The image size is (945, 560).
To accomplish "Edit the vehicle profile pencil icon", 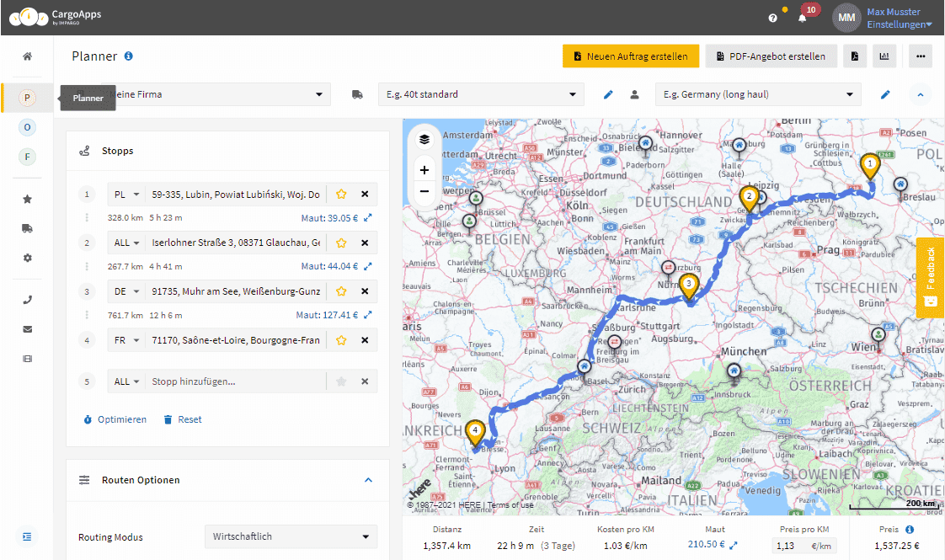I will pyautogui.click(x=608, y=94).
